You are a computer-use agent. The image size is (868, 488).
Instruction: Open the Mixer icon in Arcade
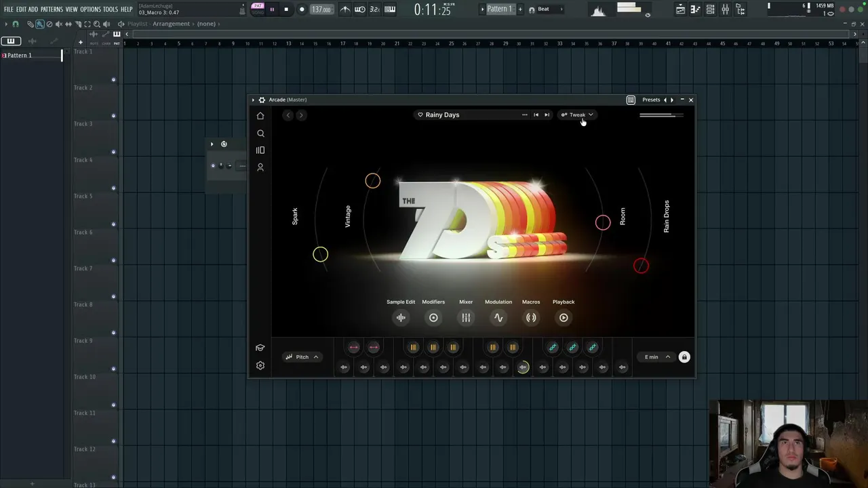pos(466,317)
